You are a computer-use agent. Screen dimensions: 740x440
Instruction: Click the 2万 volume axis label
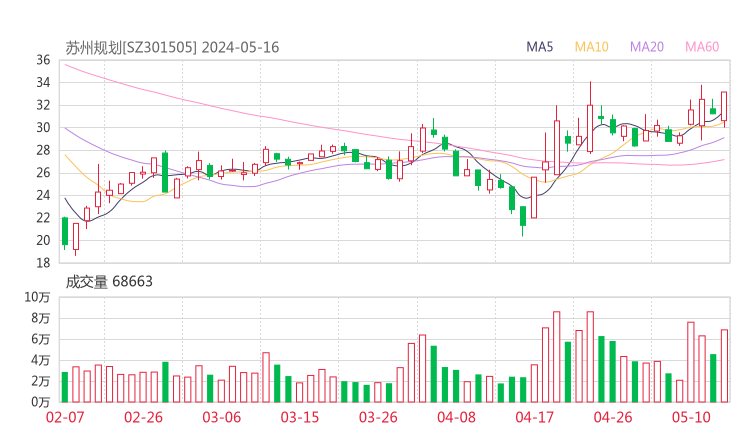(41, 381)
